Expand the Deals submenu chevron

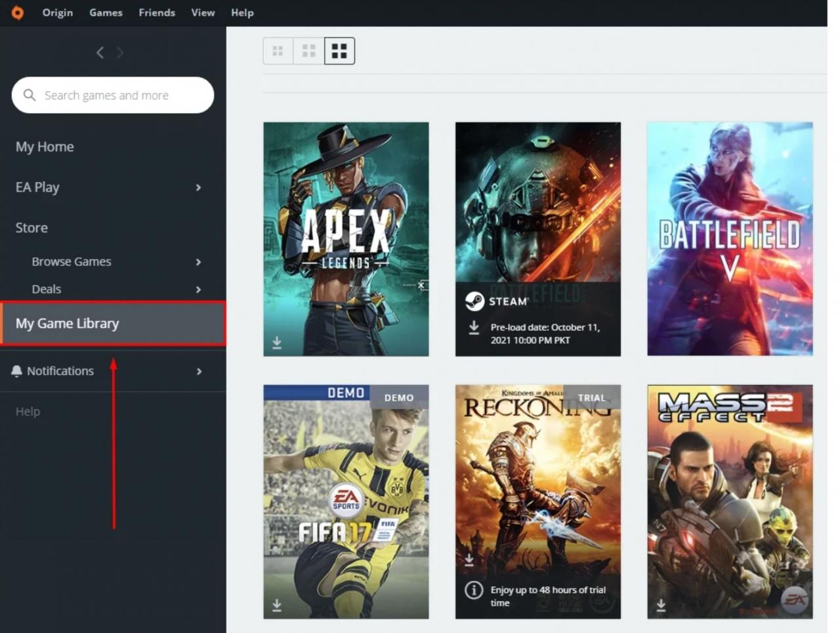198,290
